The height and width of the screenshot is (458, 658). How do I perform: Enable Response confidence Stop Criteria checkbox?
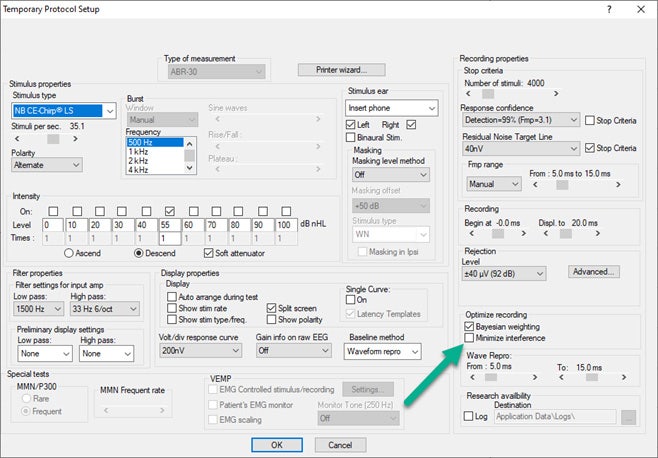[590, 120]
